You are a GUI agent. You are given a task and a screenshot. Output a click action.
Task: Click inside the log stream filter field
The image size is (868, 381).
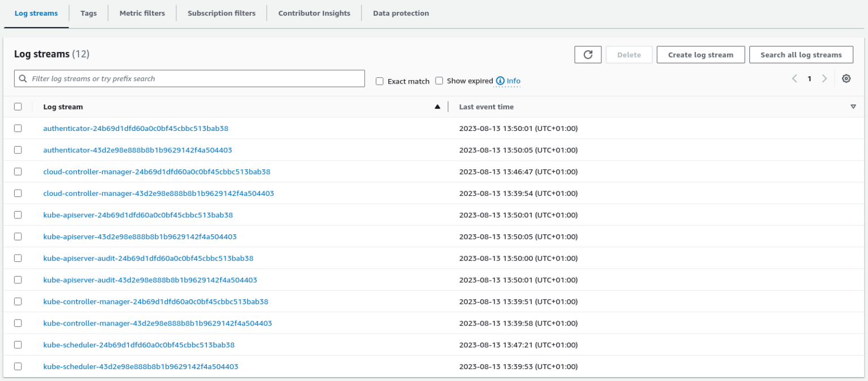click(170, 78)
